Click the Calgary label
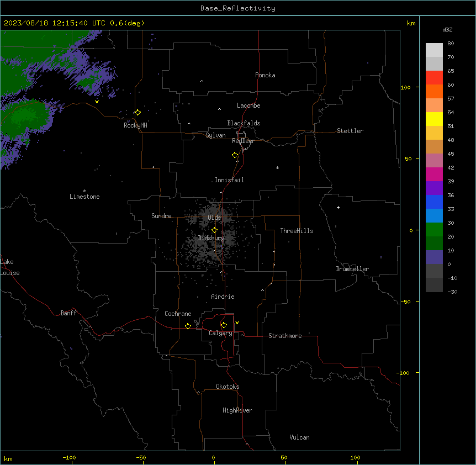Image resolution: width=476 pixels, height=465 pixels. point(220,333)
